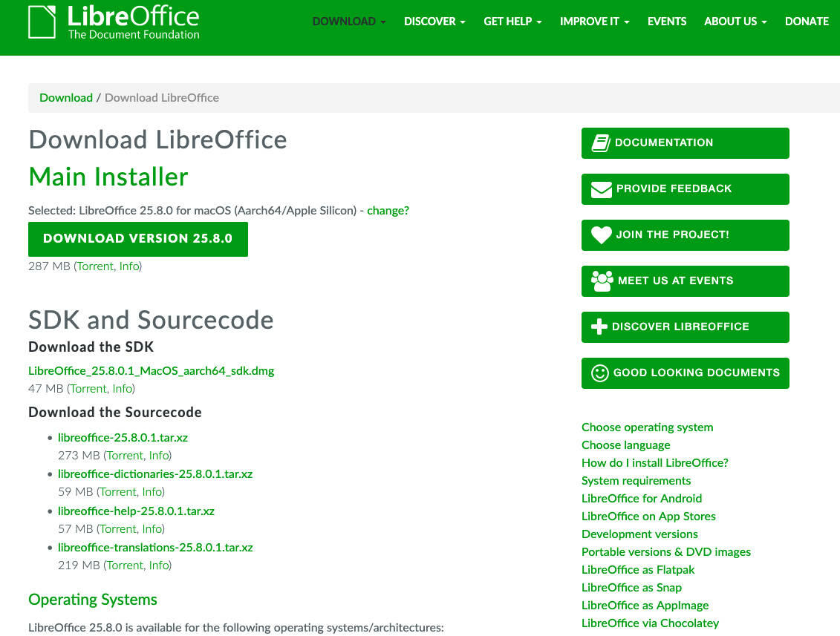Viewport: 840px width, 636px height.
Task: Open the Download dropdown menu
Action: [x=349, y=22]
